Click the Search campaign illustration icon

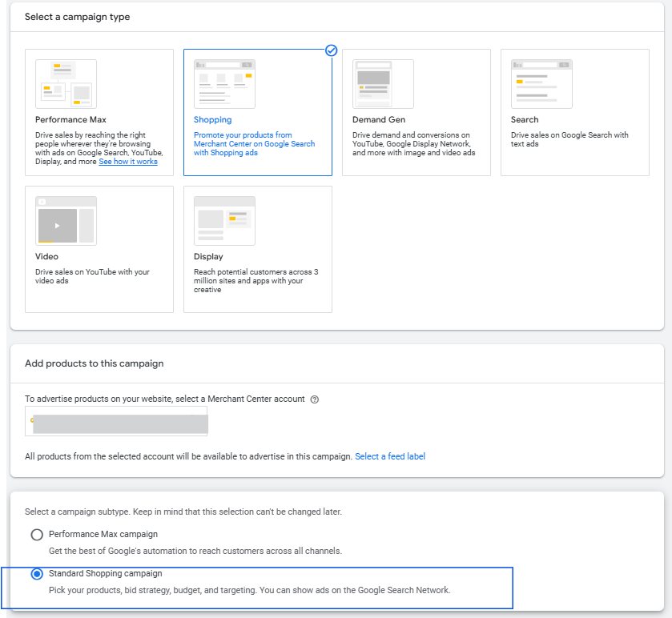point(541,84)
